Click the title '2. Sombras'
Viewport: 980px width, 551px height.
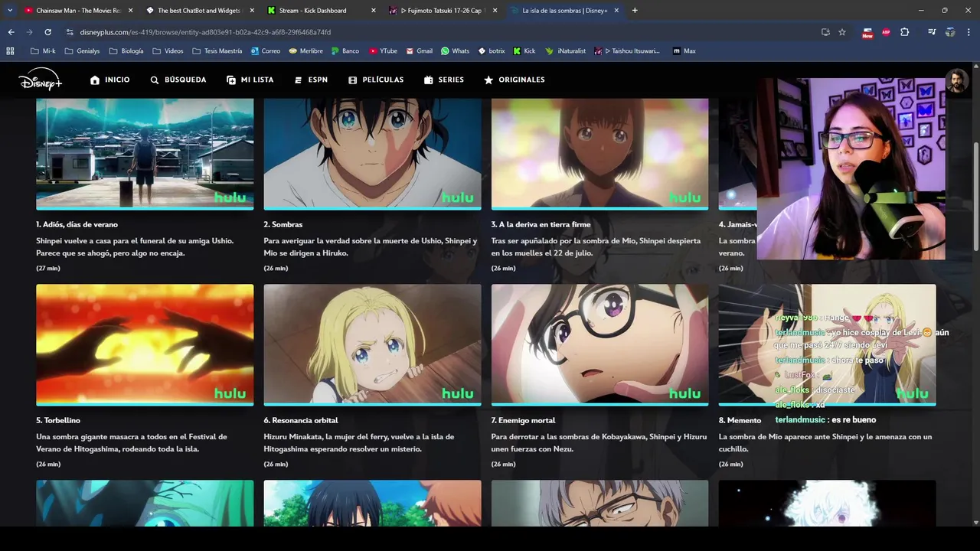283,224
